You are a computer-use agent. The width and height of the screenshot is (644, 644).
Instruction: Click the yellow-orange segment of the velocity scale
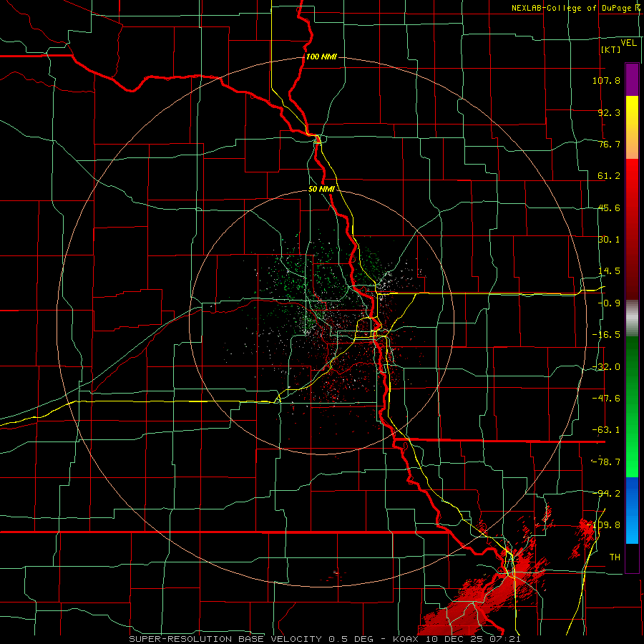point(632,127)
